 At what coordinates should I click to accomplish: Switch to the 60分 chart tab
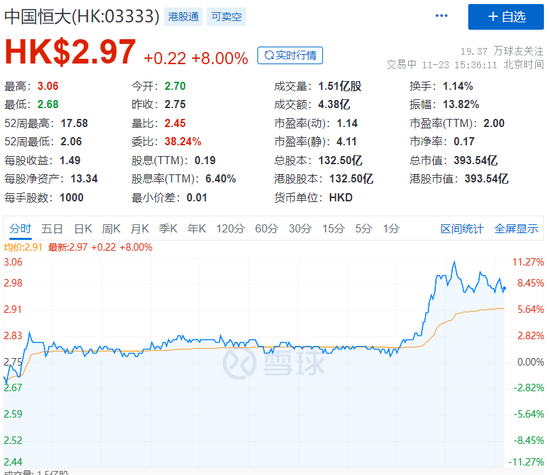pos(267,229)
